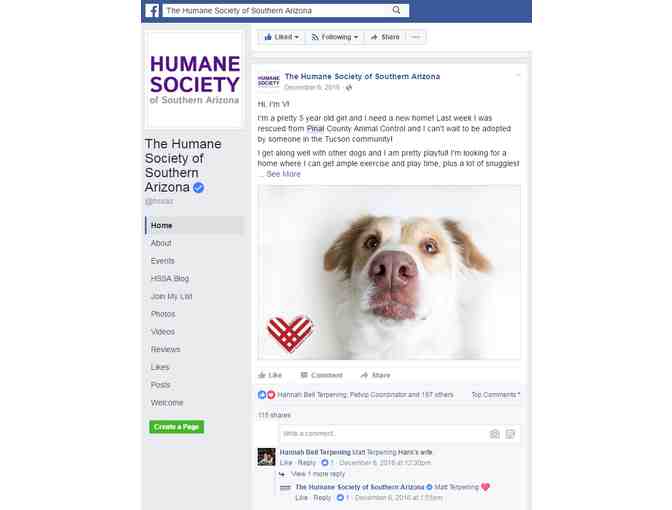Click the post reaction icons near Hannah Bell

(x=266, y=395)
